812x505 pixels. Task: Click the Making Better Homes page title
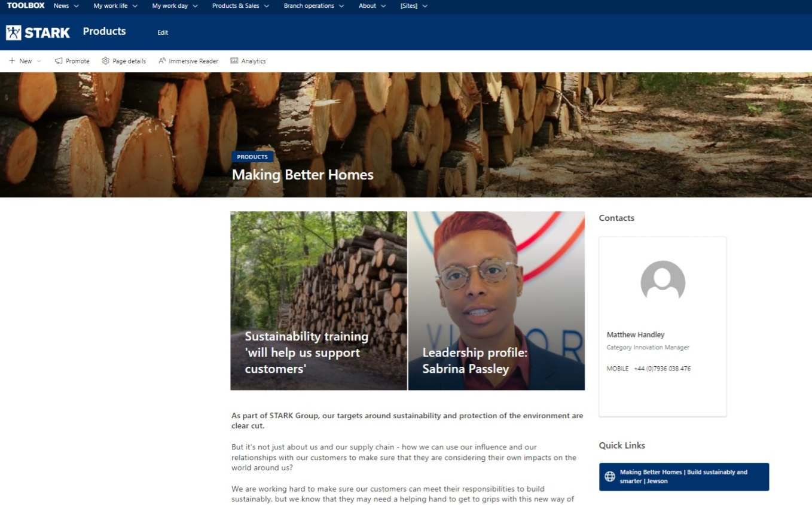303,175
